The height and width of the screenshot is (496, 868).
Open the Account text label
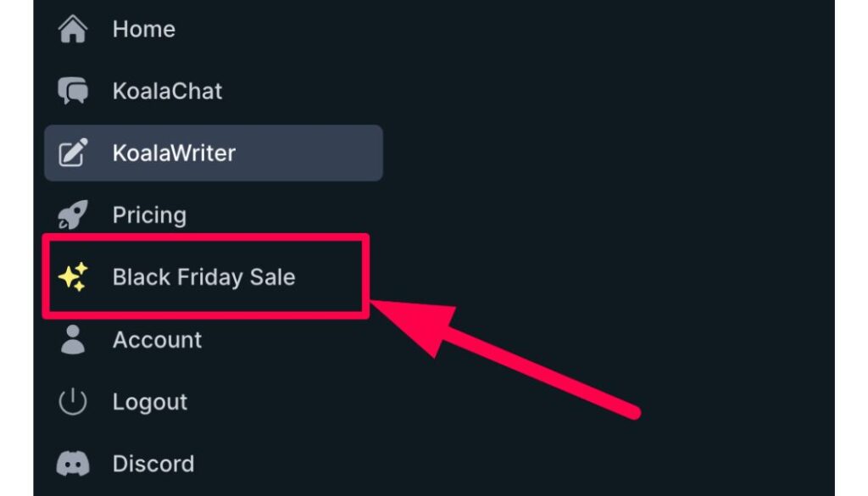click(x=157, y=340)
